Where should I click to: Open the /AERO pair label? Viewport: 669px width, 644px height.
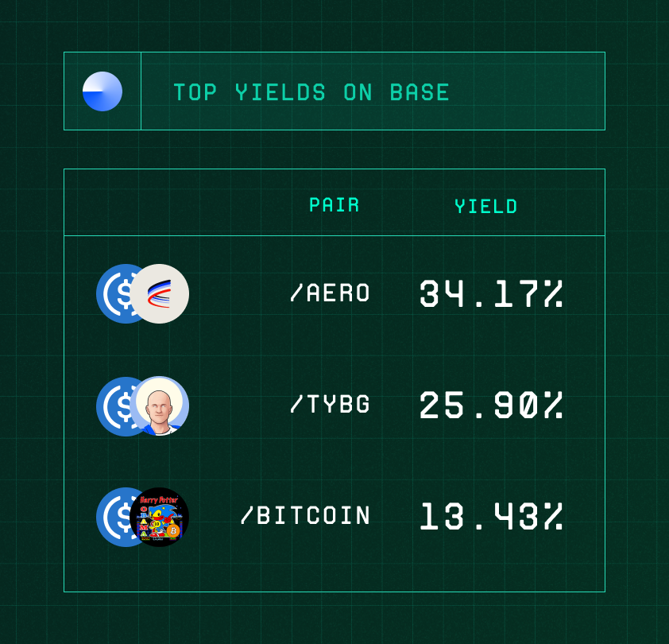[x=330, y=293]
